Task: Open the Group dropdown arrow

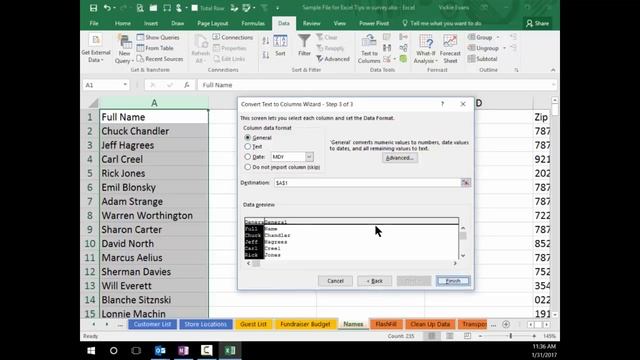Action: pyautogui.click(x=498, y=37)
